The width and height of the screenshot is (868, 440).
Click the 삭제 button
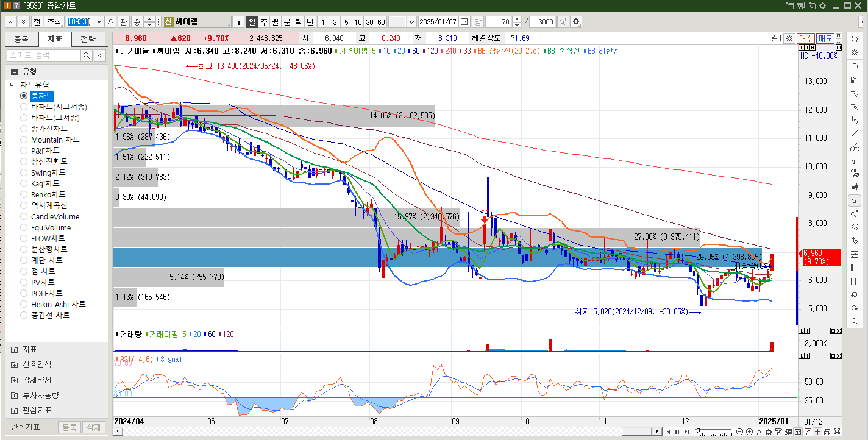click(93, 427)
